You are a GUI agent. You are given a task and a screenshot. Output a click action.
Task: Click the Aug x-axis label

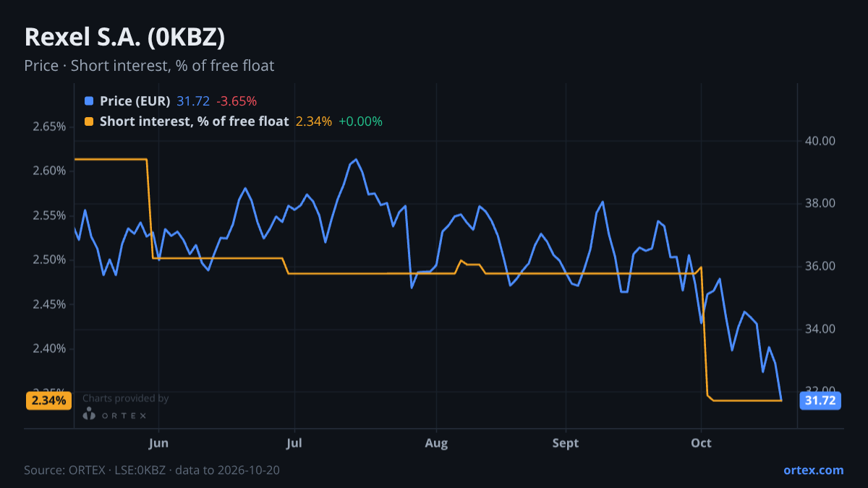(x=436, y=443)
